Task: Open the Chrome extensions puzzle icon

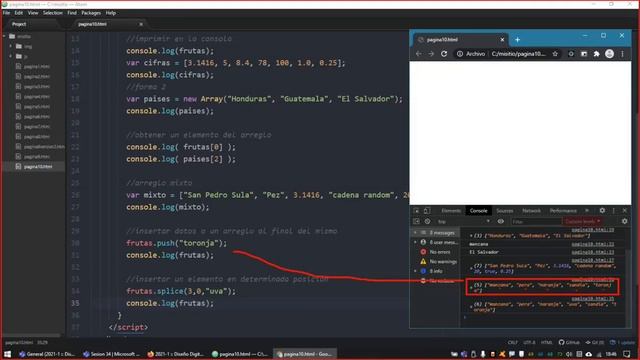Action: tap(596, 53)
